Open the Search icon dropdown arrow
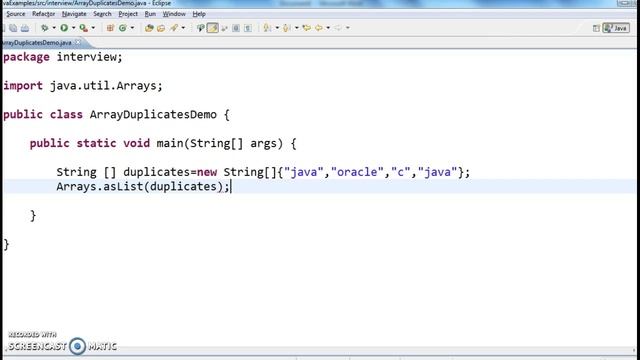Viewport: 640px width, 360px height. pos(183,28)
